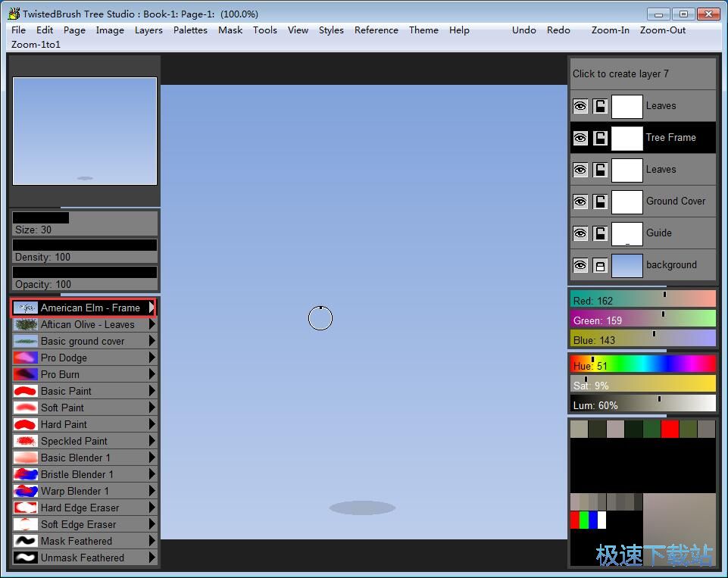728x578 pixels.
Task: Adjust the Lum slider
Action: click(x=642, y=404)
